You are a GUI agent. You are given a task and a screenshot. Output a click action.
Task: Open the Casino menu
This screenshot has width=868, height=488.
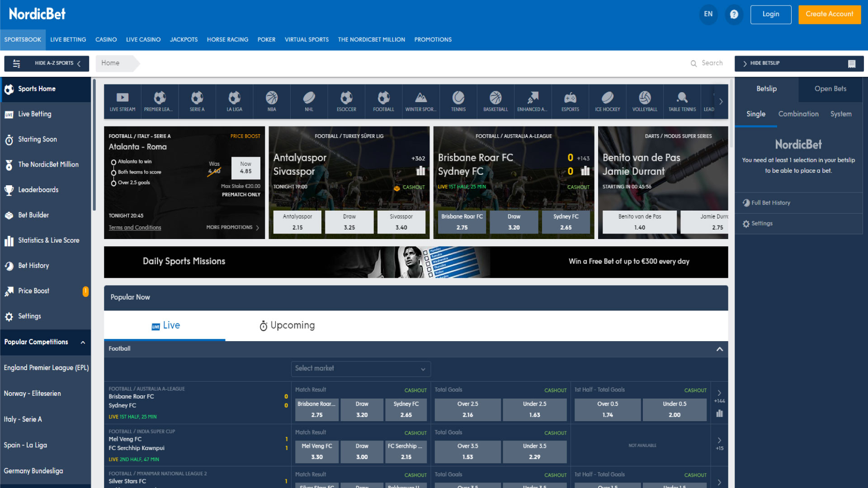click(x=106, y=40)
